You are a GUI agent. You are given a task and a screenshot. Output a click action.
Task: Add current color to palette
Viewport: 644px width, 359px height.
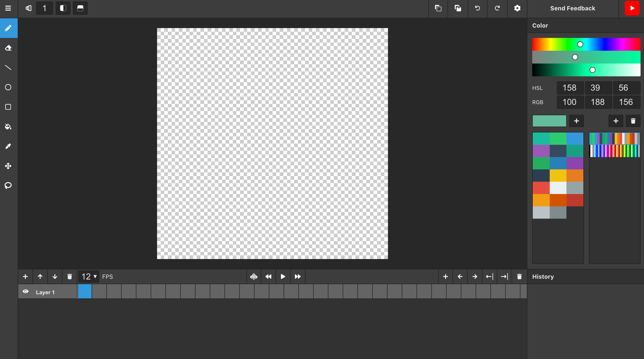(576, 121)
